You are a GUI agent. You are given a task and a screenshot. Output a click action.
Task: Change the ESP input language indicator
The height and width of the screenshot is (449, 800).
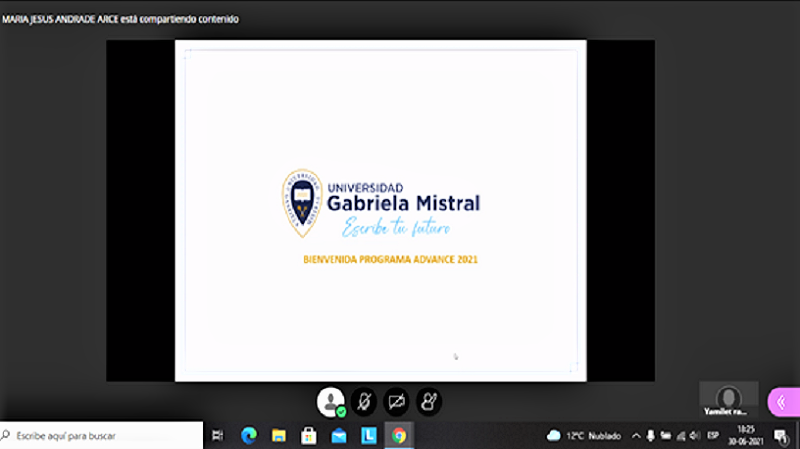click(x=713, y=435)
